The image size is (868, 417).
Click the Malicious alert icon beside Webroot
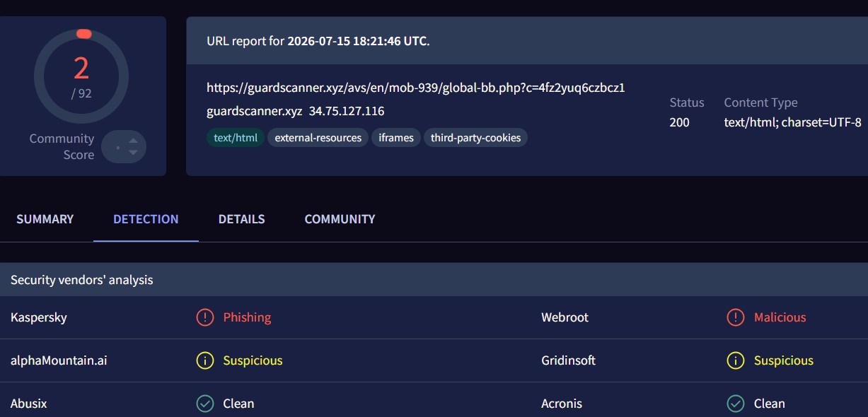736,317
